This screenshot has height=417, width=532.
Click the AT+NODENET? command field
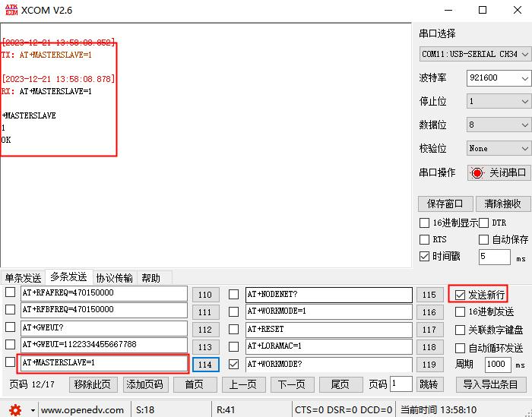tap(329, 295)
